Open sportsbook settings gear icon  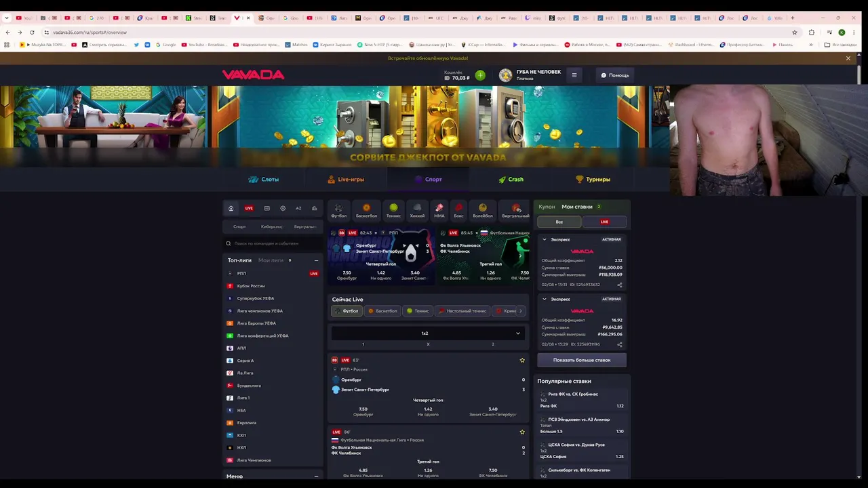[x=283, y=208]
